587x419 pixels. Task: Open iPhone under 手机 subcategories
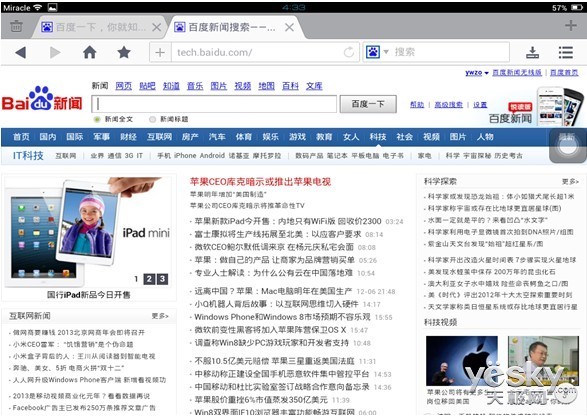[185, 156]
